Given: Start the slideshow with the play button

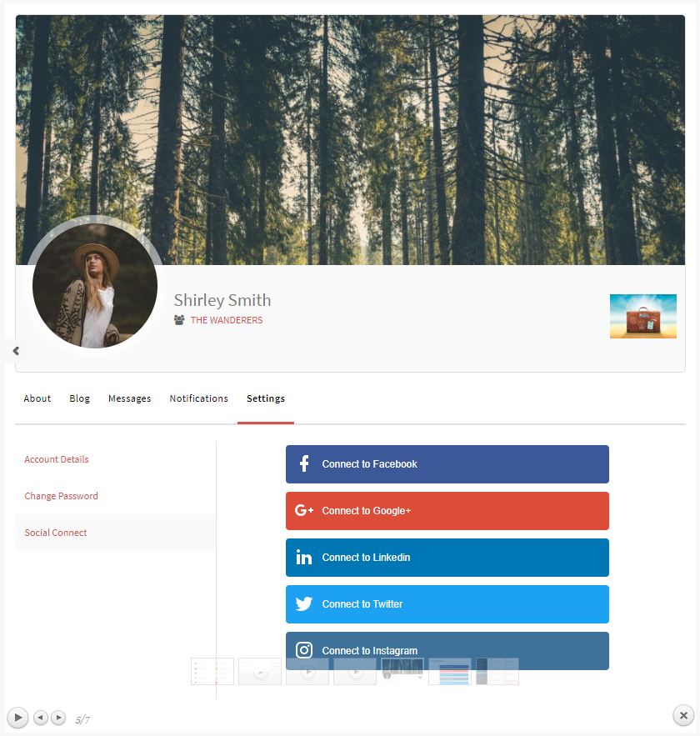Looking at the screenshot, I should click(17, 718).
